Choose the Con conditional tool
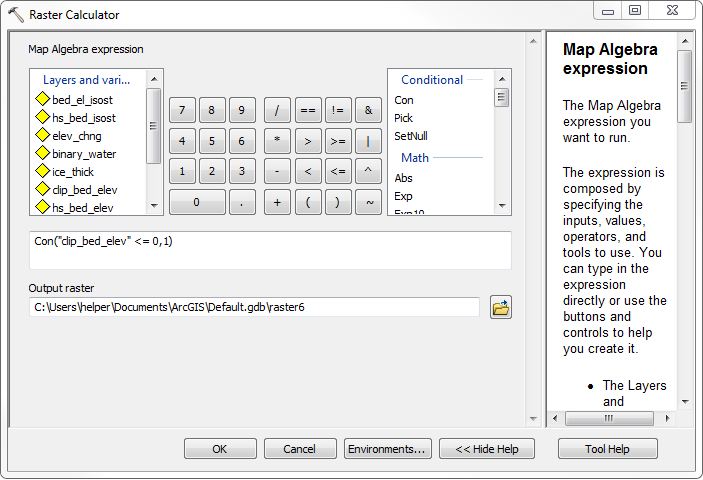 (x=404, y=100)
